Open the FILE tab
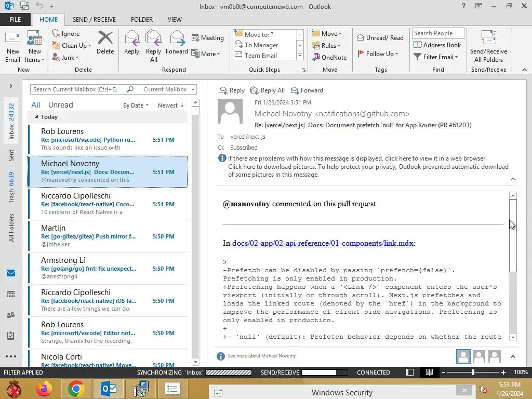This screenshot has height=399, width=532. click(15, 19)
